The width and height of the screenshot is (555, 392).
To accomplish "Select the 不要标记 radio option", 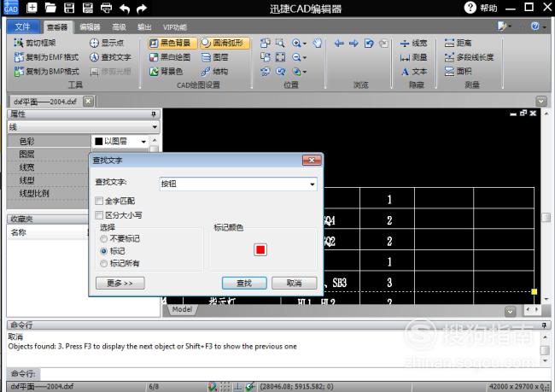I will (x=103, y=238).
